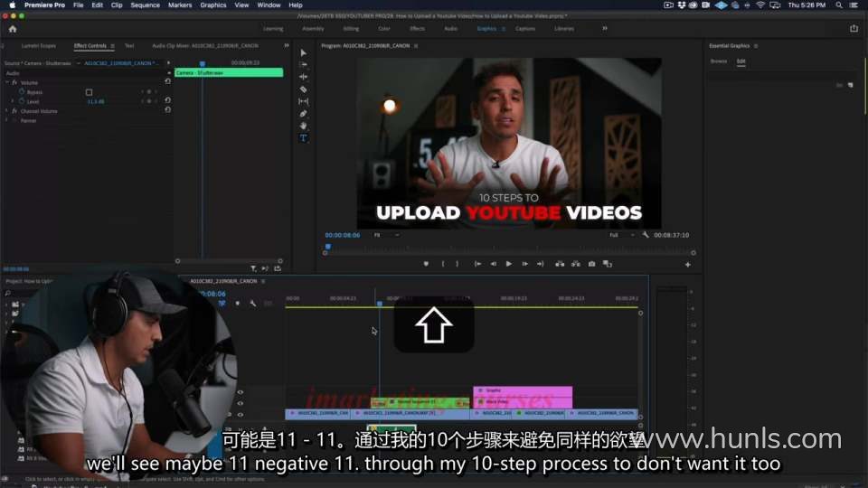868x488 pixels.
Task: Toggle the Channel Volume fx switch
Action: 14,111
